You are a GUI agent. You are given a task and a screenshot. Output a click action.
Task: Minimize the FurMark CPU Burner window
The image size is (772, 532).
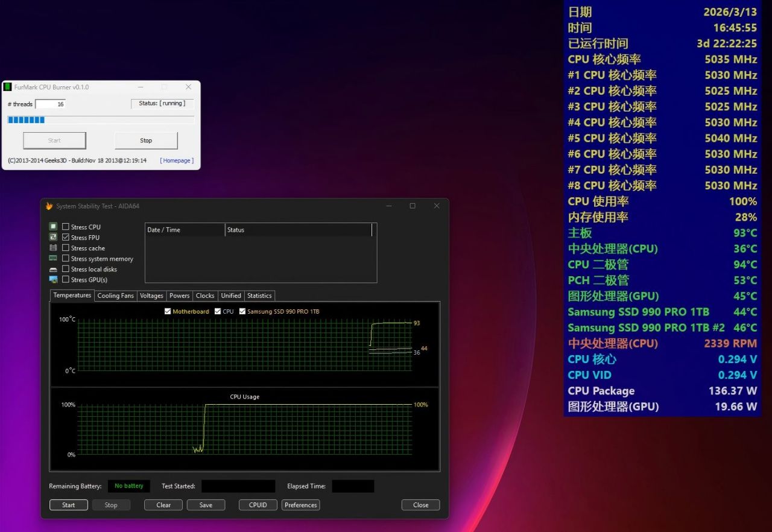(139, 87)
